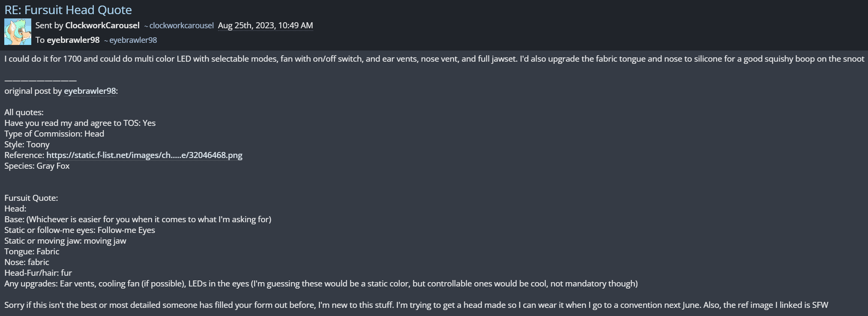Open the "RE: Fursuit Head Quote" title

click(x=68, y=10)
